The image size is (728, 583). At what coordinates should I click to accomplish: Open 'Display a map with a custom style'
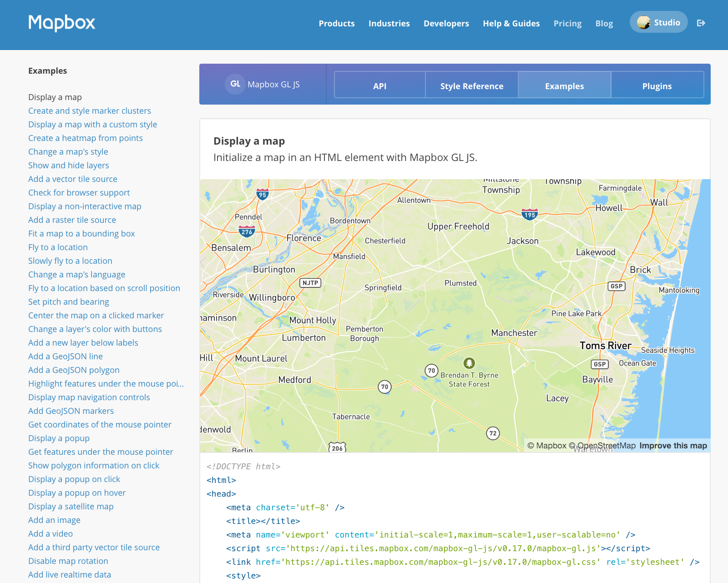click(x=93, y=124)
